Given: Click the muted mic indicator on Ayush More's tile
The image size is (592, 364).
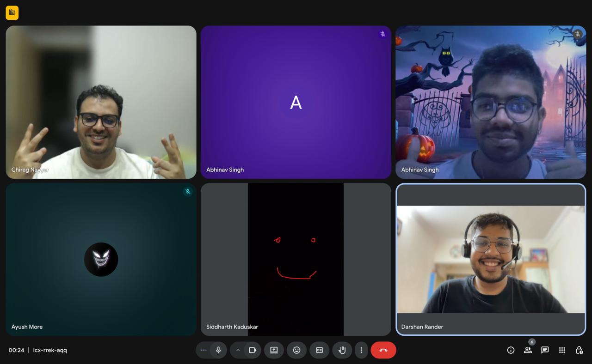Looking at the screenshot, I should [188, 191].
